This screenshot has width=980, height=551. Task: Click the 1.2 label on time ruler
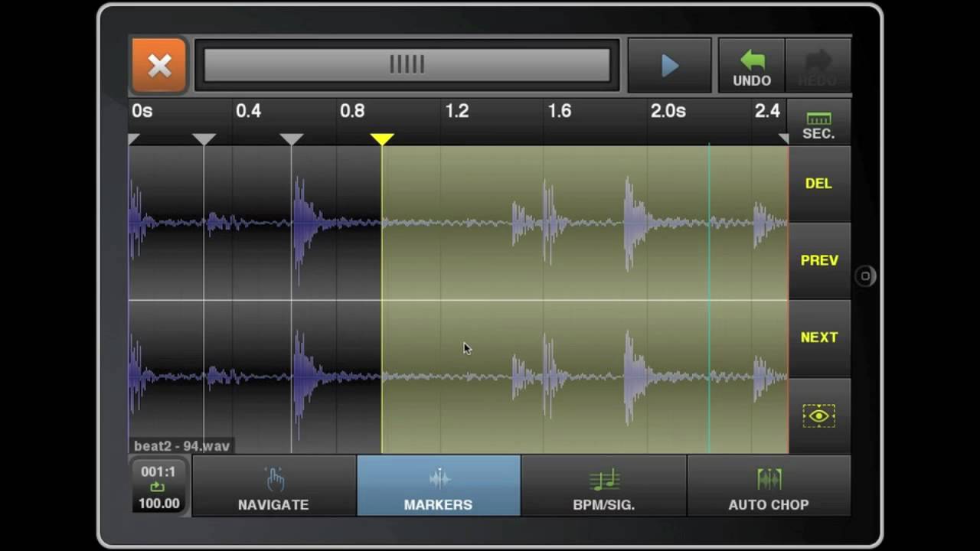click(x=457, y=111)
